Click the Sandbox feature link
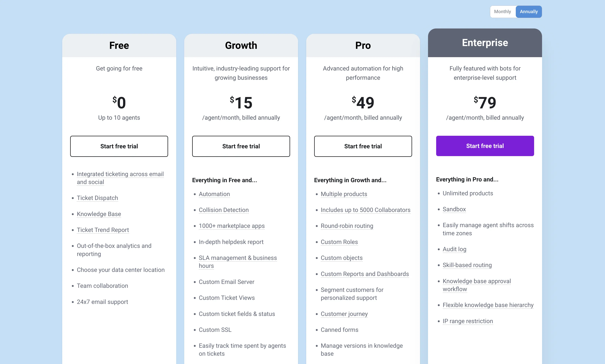 pos(454,209)
